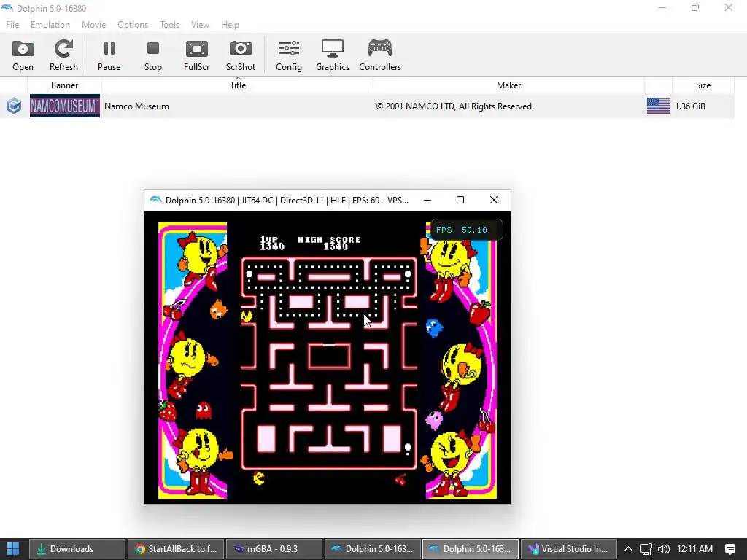The height and width of the screenshot is (560, 747).
Task: Click the 1.36 GiB size value
Action: [x=690, y=106]
